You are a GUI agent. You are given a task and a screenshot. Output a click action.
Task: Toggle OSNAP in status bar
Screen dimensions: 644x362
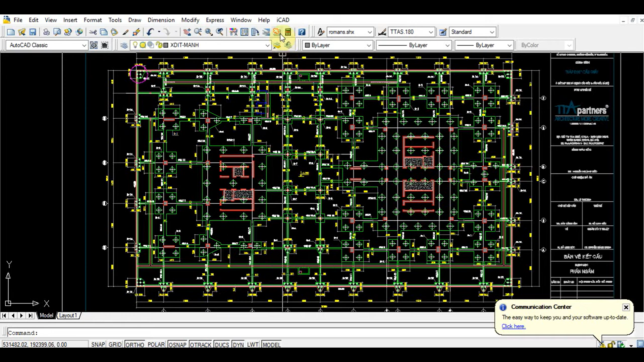click(x=177, y=345)
